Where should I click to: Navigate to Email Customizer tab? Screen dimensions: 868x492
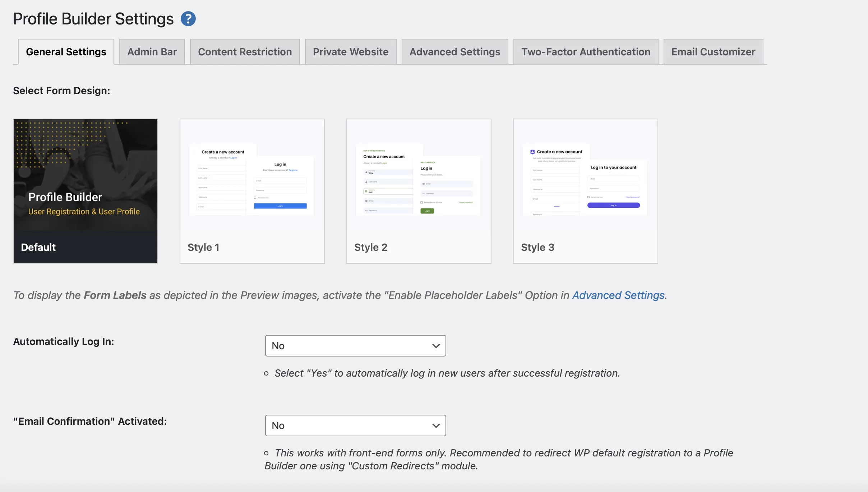(713, 51)
